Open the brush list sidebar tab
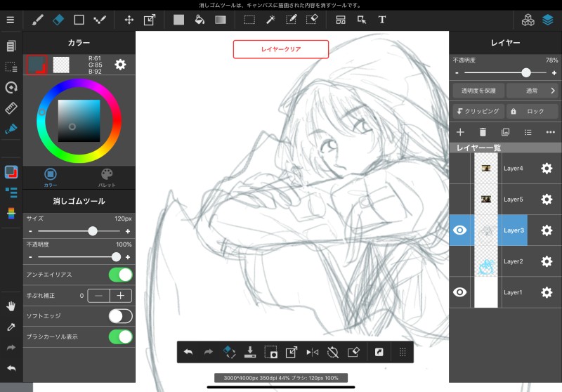Image resolution: width=562 pixels, height=392 pixels. [11, 192]
